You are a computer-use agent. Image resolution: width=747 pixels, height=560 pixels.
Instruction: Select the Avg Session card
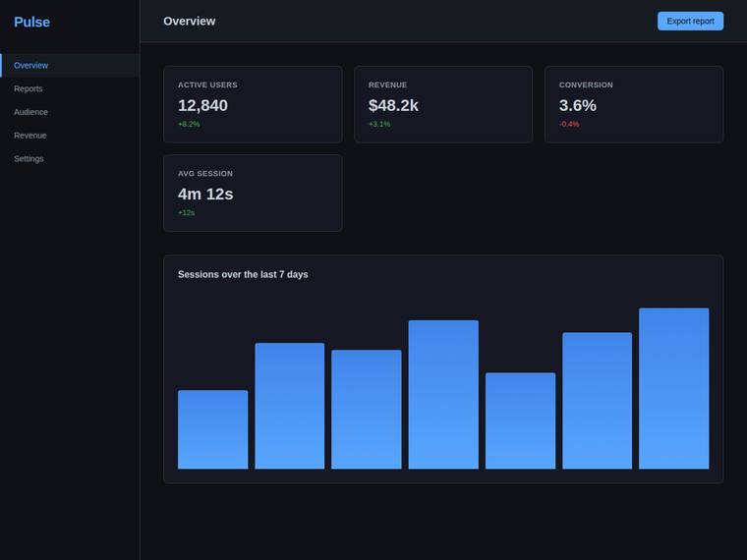[x=253, y=193]
